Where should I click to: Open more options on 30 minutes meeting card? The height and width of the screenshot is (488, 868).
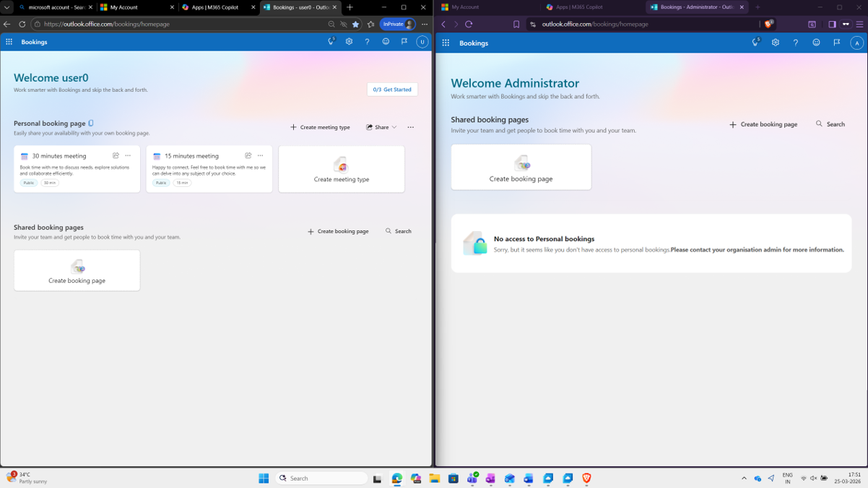coord(128,155)
